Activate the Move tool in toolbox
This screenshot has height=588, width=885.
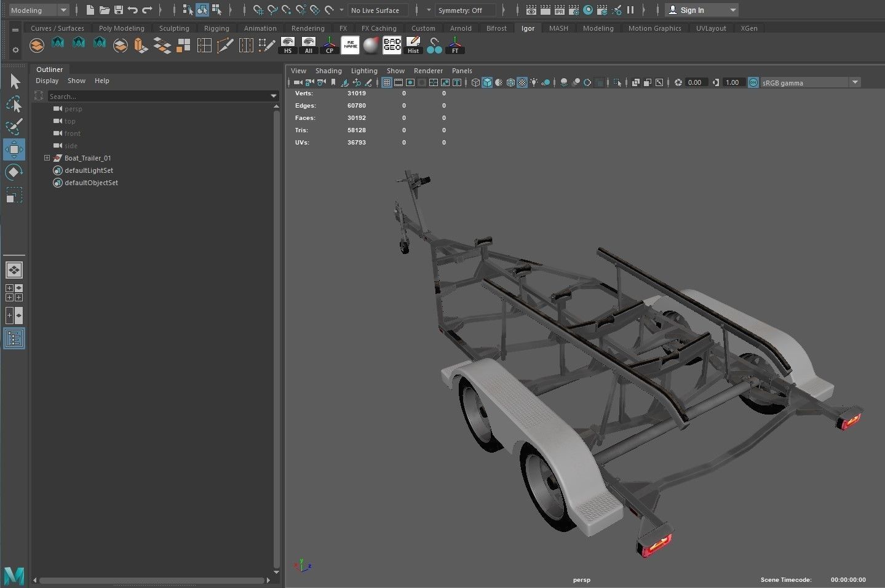tap(14, 149)
